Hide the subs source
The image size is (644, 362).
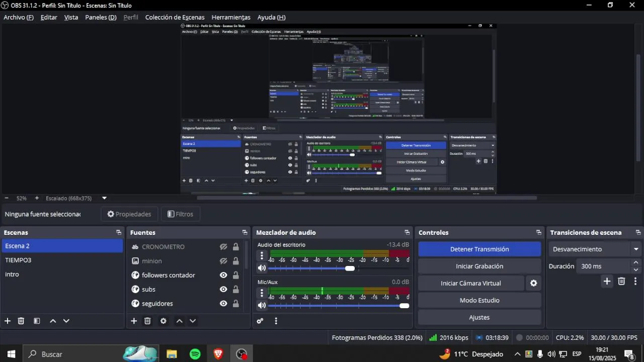point(224,289)
